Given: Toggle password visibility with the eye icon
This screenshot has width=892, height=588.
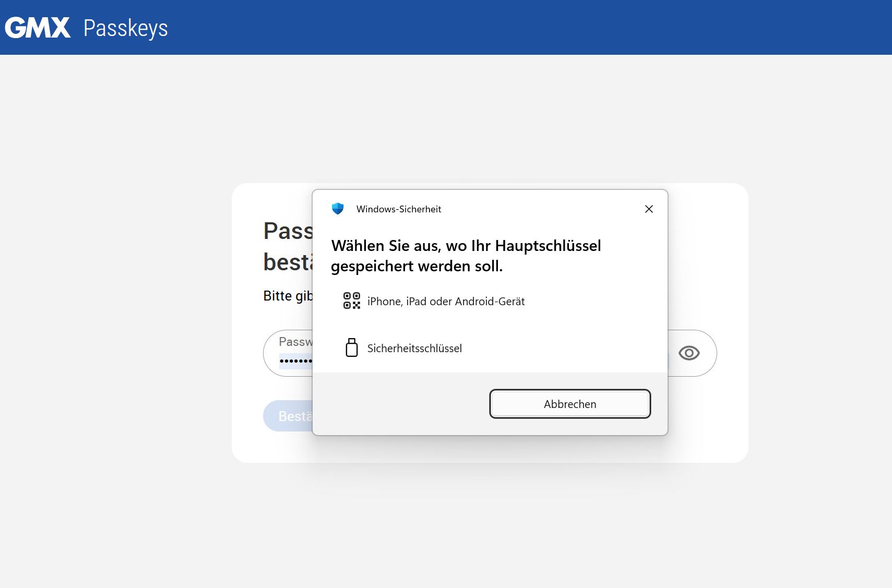Looking at the screenshot, I should pyautogui.click(x=689, y=353).
